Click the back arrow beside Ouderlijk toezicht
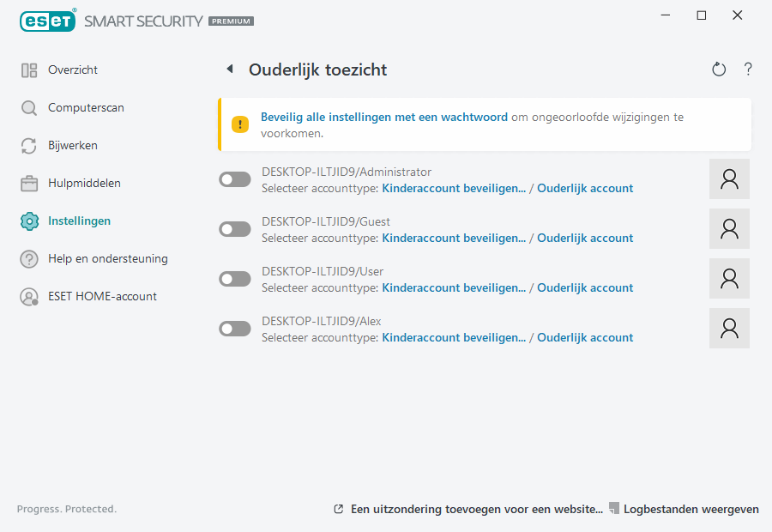The height and width of the screenshot is (532, 772). click(x=230, y=70)
